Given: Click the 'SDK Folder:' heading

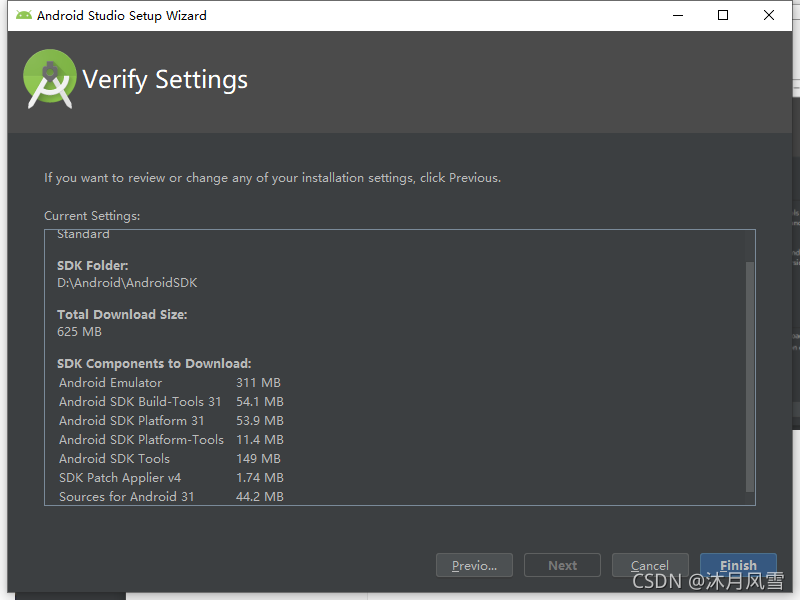Looking at the screenshot, I should click(x=92, y=265).
